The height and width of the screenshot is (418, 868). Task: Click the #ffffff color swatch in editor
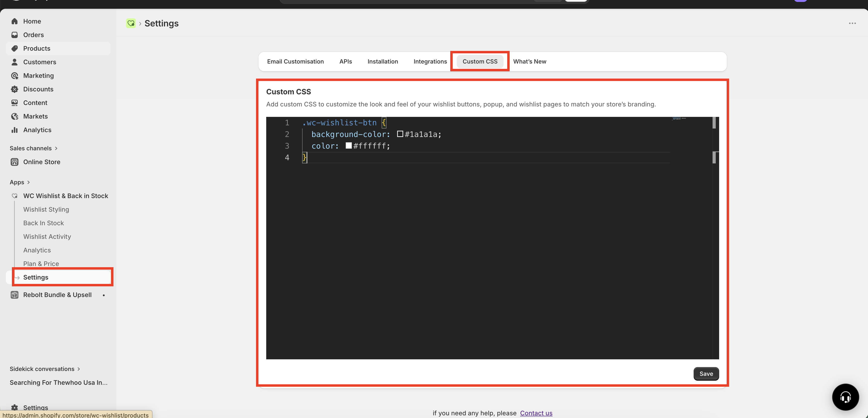pos(349,145)
